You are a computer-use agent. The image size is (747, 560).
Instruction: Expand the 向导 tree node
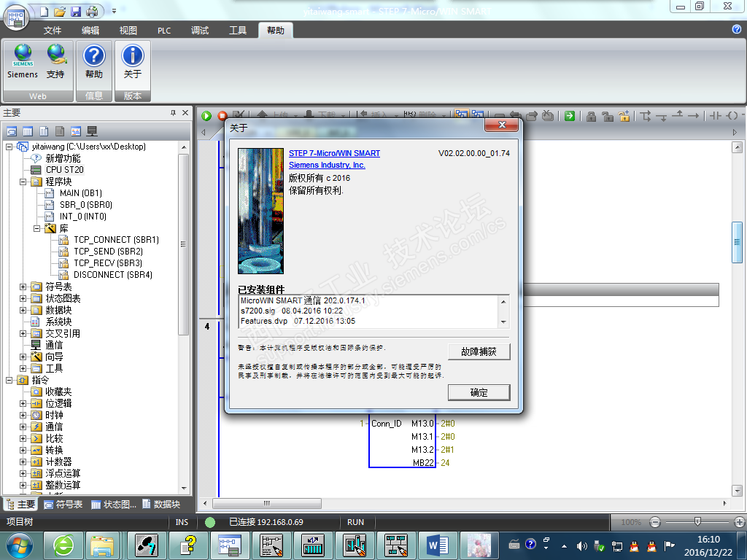[x=23, y=357]
